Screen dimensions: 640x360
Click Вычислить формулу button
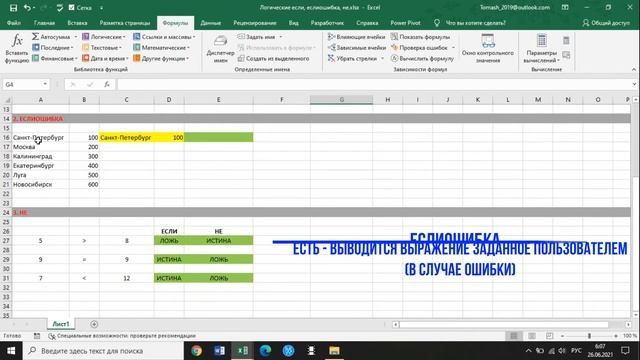click(x=422, y=58)
